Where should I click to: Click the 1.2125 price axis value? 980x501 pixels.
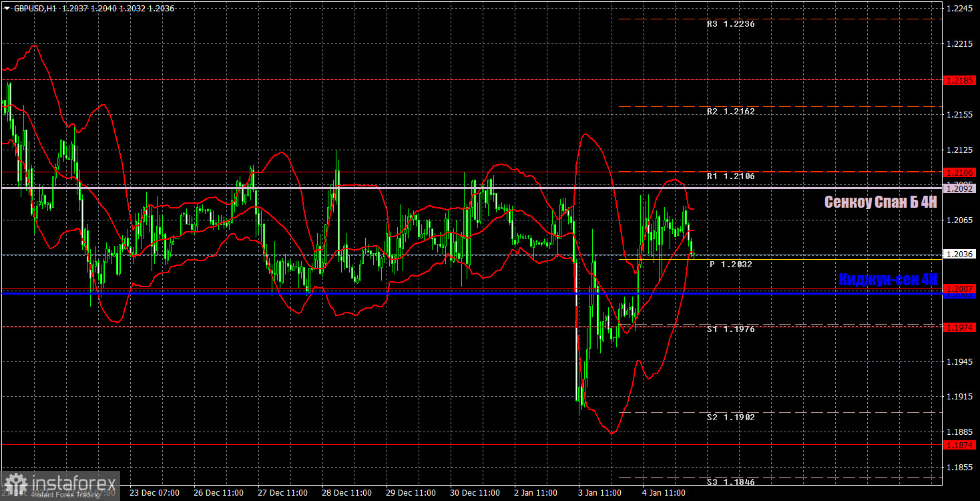[960, 150]
